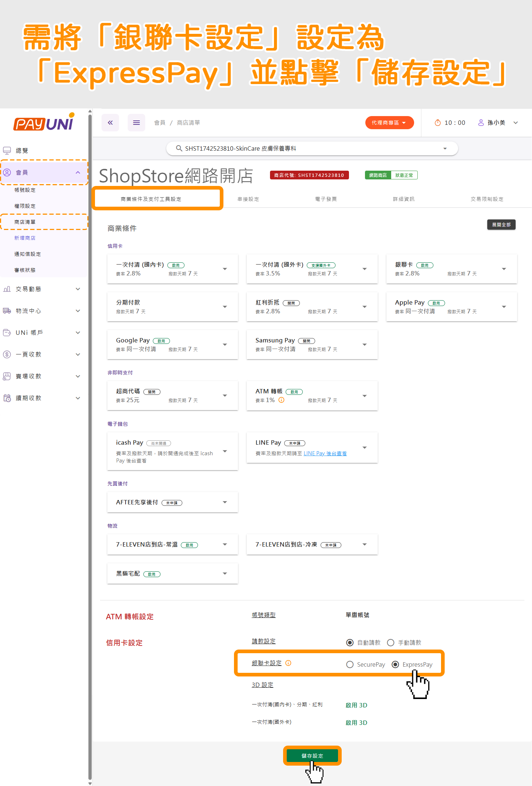Click 3D 設定 link
The image size is (532, 786).
263,685
